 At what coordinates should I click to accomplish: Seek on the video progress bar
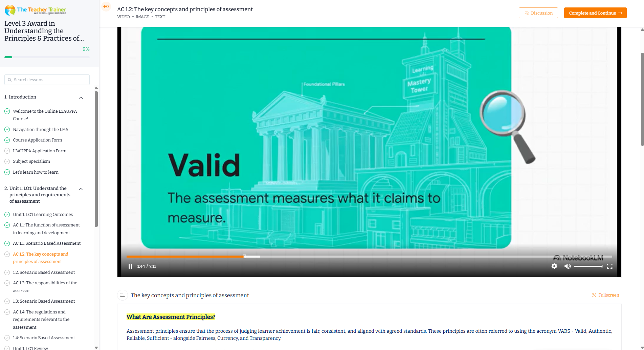click(x=369, y=257)
